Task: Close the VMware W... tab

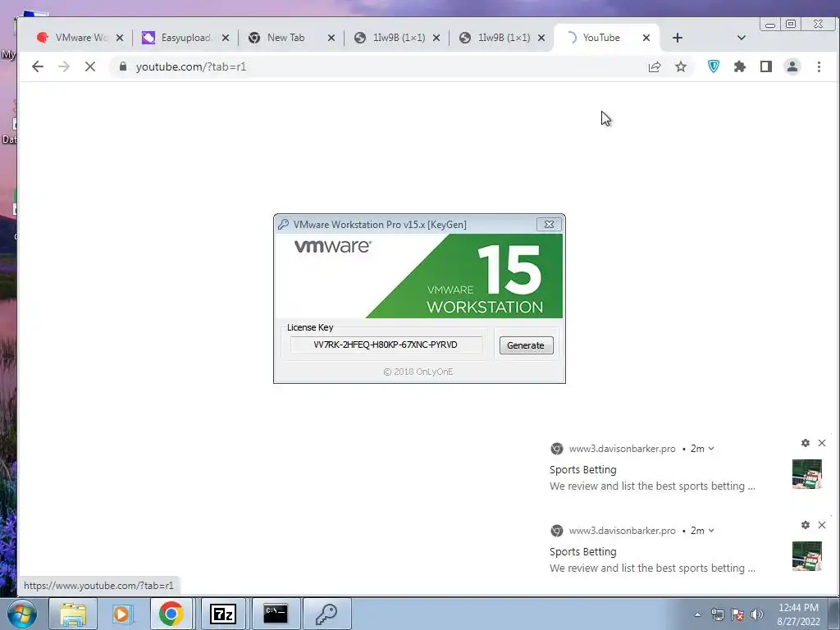Action: [x=120, y=38]
